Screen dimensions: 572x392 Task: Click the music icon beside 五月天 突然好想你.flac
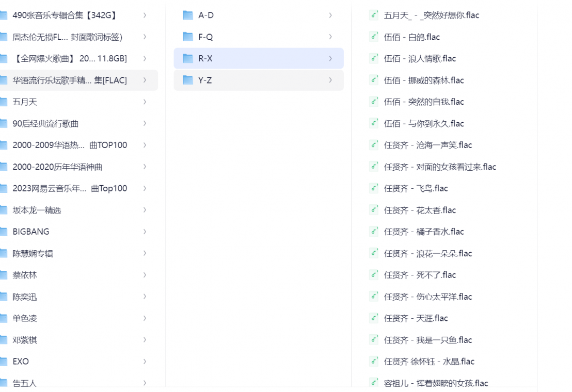pyautogui.click(x=374, y=15)
